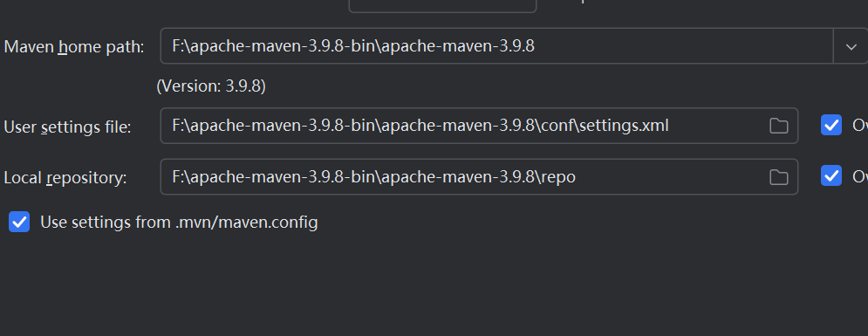Image resolution: width=868 pixels, height=336 pixels.
Task: Place cursor on repo in repository path
Action: tap(559, 178)
